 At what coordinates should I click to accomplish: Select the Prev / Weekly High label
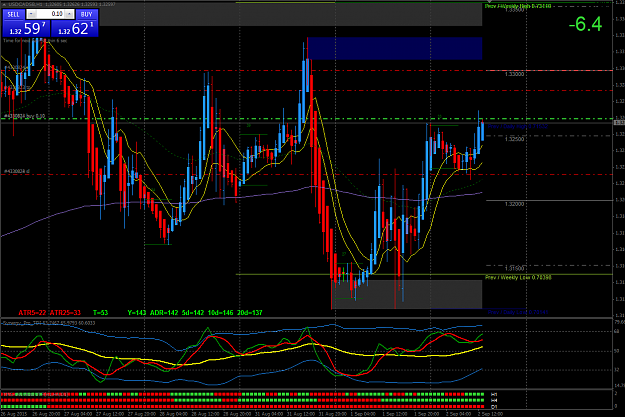point(518,6)
